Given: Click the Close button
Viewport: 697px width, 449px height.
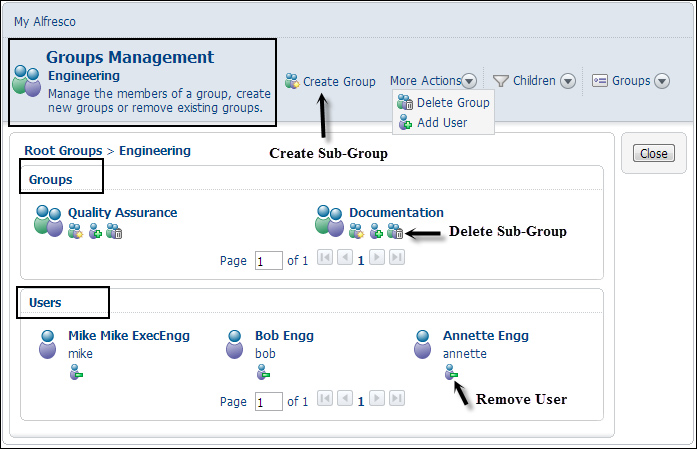Looking at the screenshot, I should pos(653,153).
